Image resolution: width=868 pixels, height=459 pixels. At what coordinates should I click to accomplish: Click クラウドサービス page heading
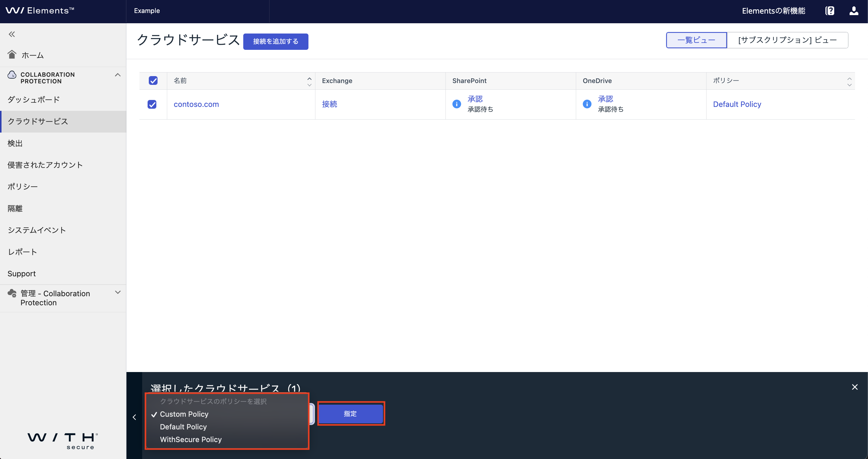(188, 40)
